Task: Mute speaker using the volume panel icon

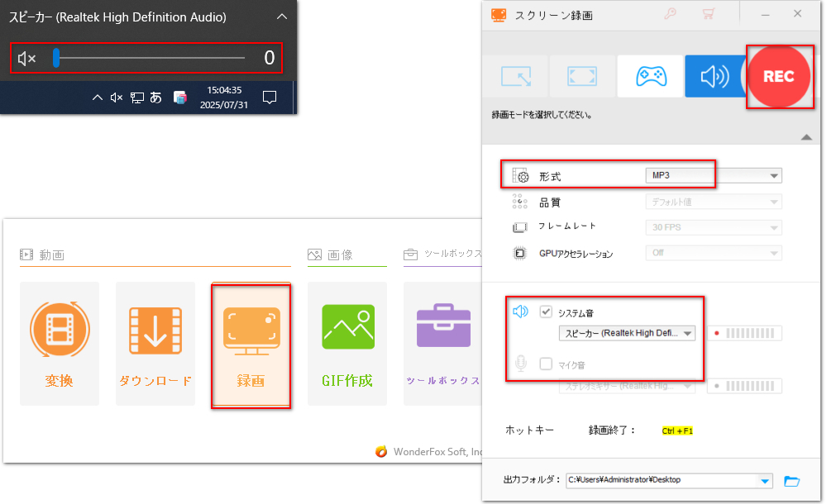Action: (x=26, y=58)
